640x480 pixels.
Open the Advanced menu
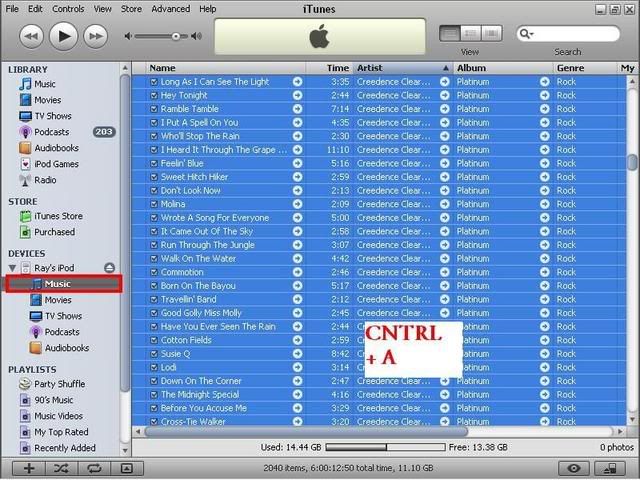(171, 9)
